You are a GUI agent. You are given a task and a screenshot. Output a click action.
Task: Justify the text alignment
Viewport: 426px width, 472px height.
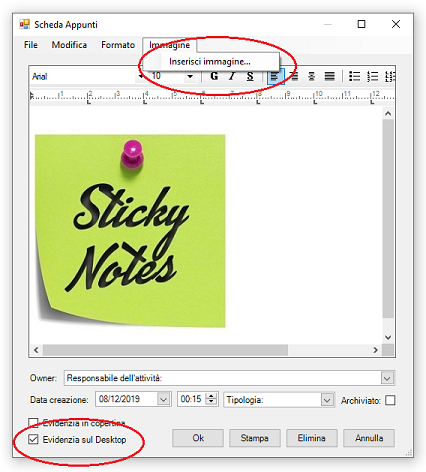(329, 76)
